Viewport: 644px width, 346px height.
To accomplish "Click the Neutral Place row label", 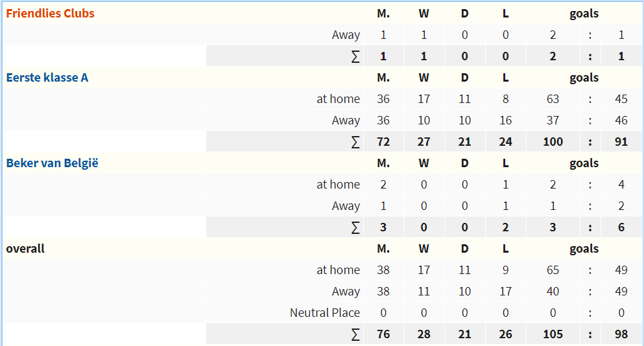I will tap(325, 313).
